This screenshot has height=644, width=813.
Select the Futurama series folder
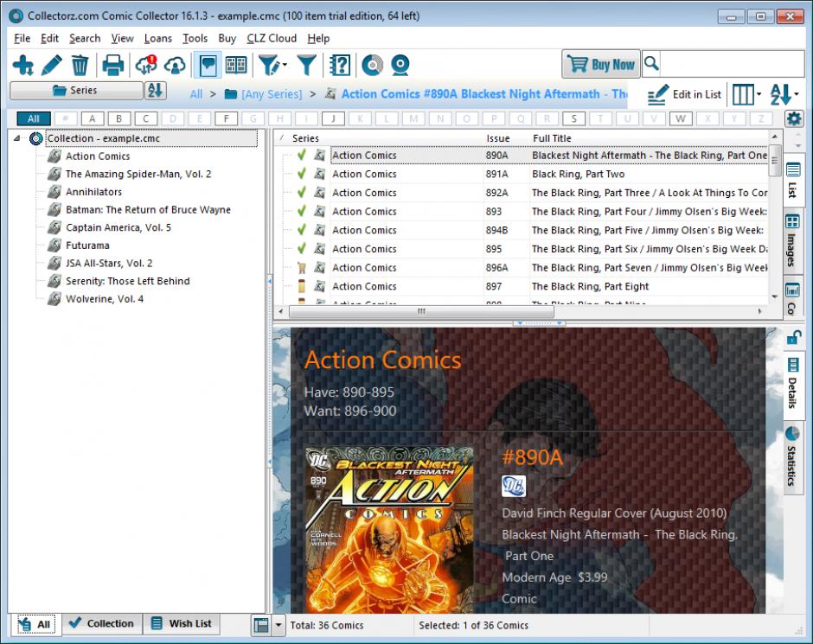click(87, 245)
